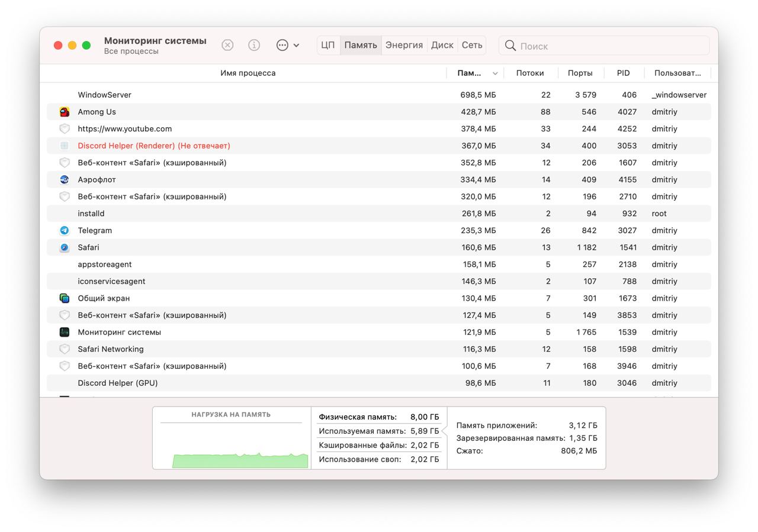Click the search magnifier icon
Screen dimensions: 758x532
pos(510,46)
